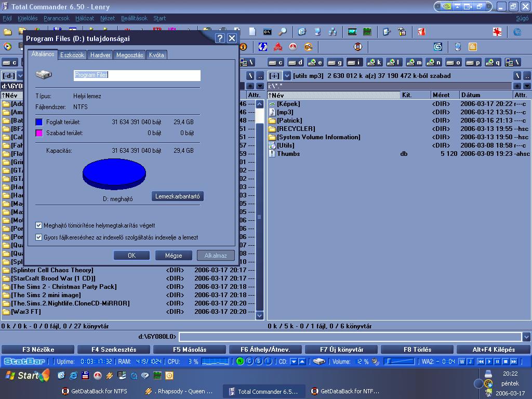Toggle the I indicator in StatBar
Image resolution: width=532 pixels, height=399 pixels.
click(x=268, y=362)
